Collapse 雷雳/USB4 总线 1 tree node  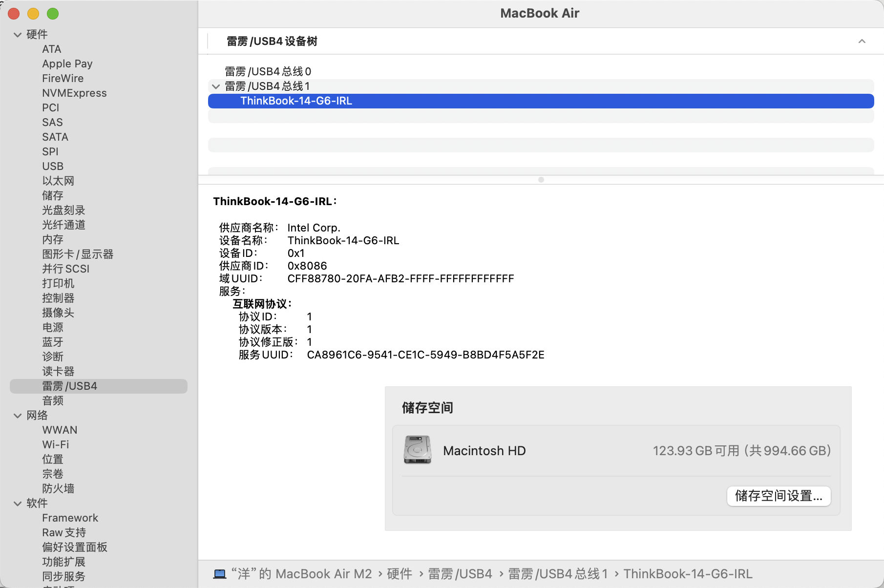[216, 86]
